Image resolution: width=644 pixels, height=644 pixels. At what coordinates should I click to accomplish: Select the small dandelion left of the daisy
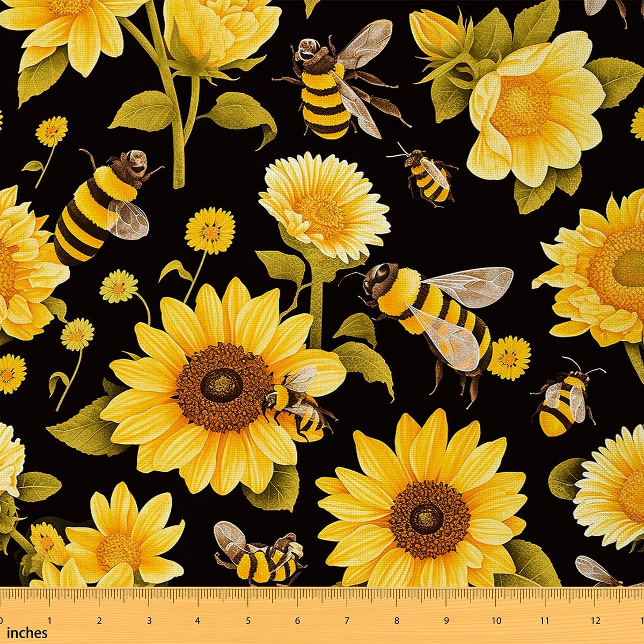point(210,231)
